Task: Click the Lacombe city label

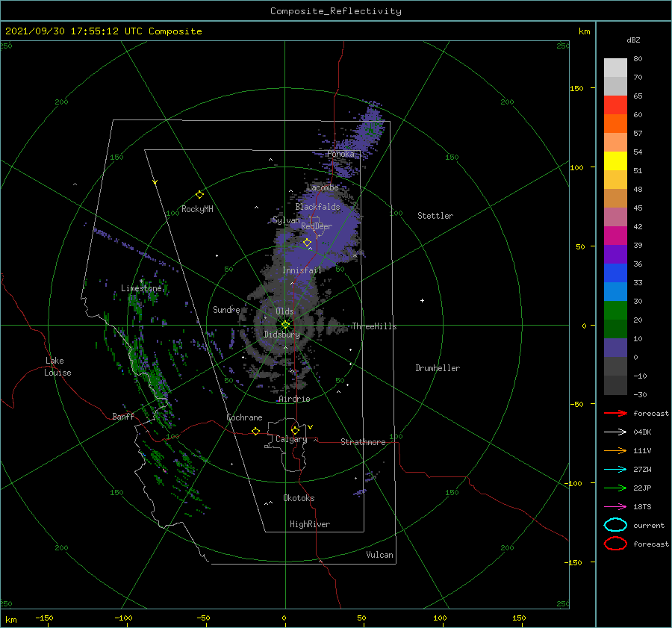Action: click(x=323, y=187)
